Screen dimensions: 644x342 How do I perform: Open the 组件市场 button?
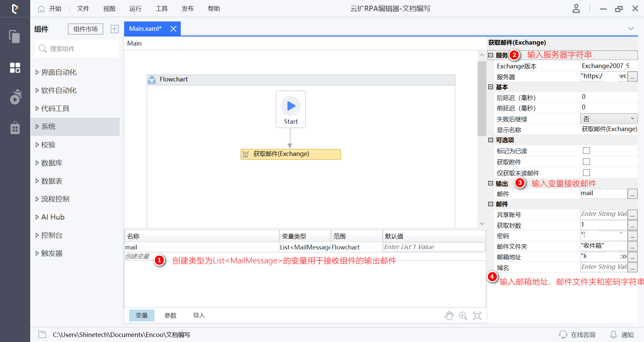click(86, 29)
